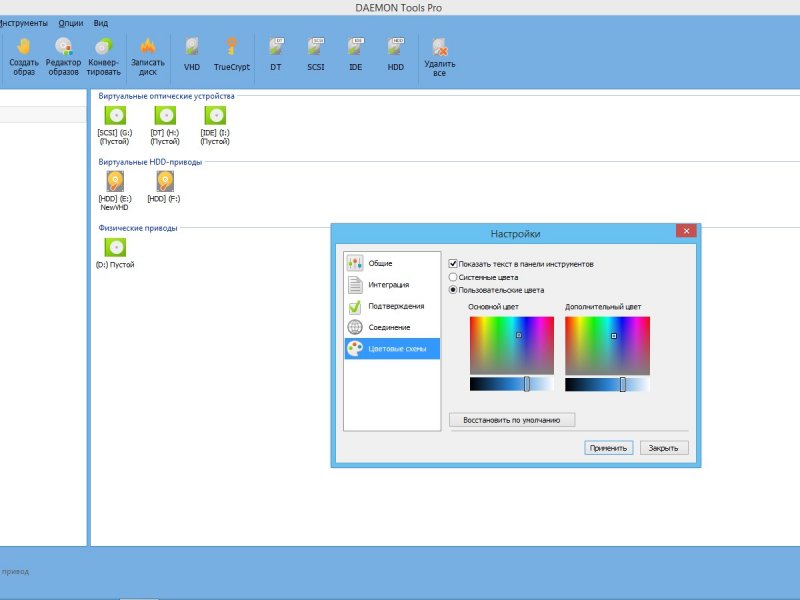The image size is (800, 600).
Task: Add a SCSI virtual drive
Action: (316, 54)
